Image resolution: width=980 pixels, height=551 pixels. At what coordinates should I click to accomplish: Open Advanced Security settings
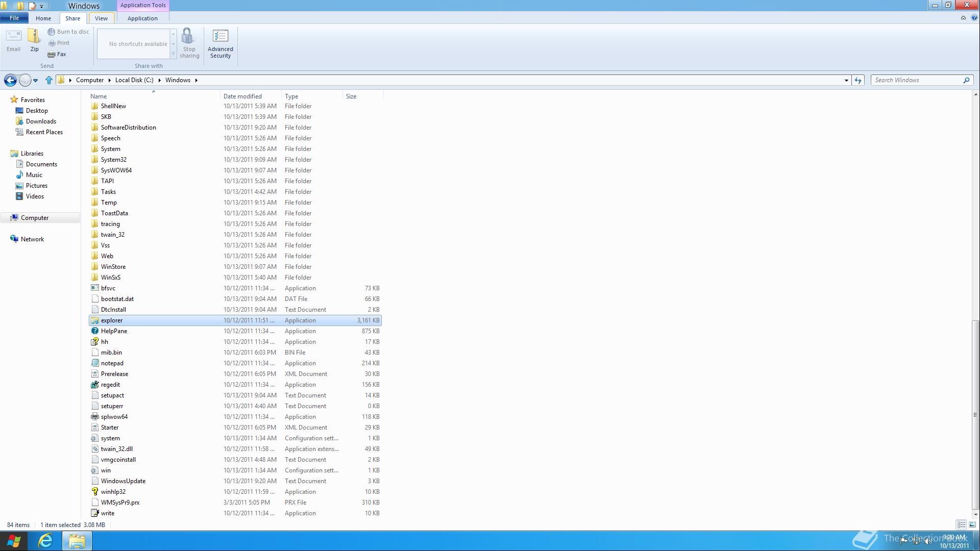pos(220,43)
